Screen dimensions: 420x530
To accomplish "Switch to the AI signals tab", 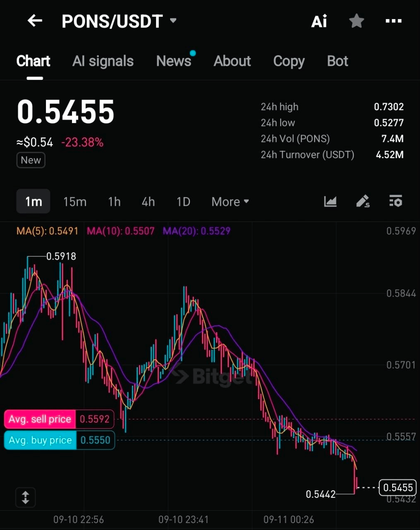I will 103,61.
